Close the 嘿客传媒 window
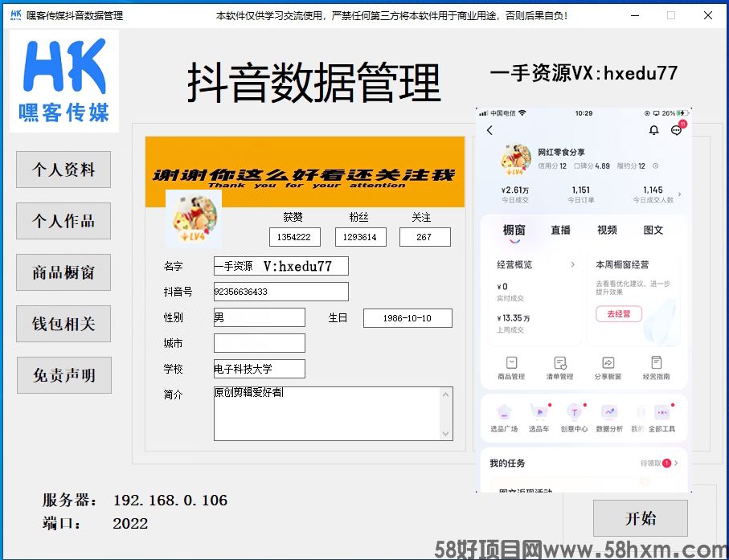 pos(707,15)
